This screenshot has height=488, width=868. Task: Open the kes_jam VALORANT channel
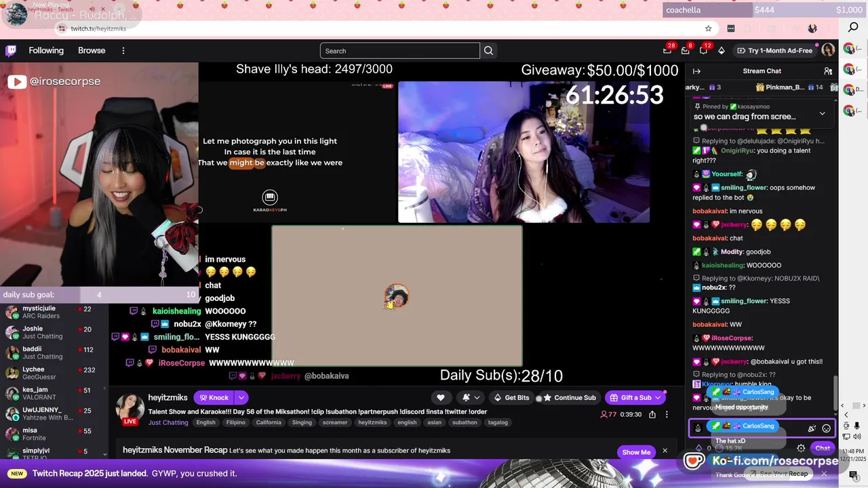click(54, 394)
